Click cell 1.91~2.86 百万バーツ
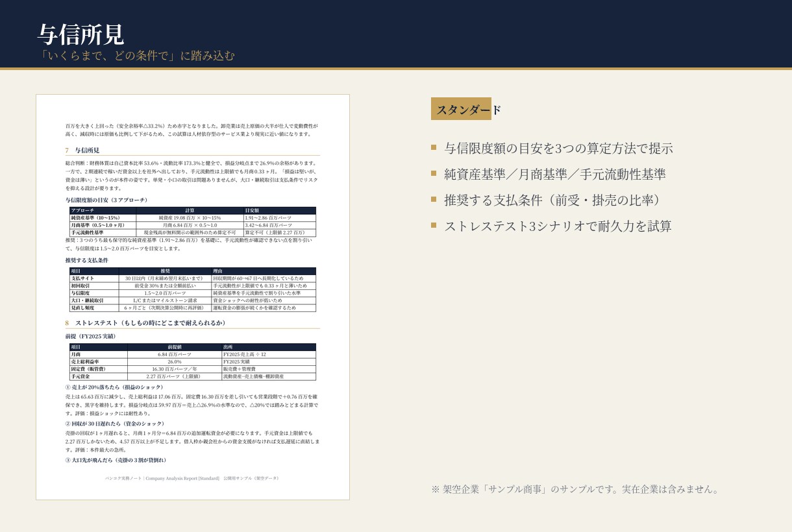This screenshot has width=792, height=532. (280, 218)
